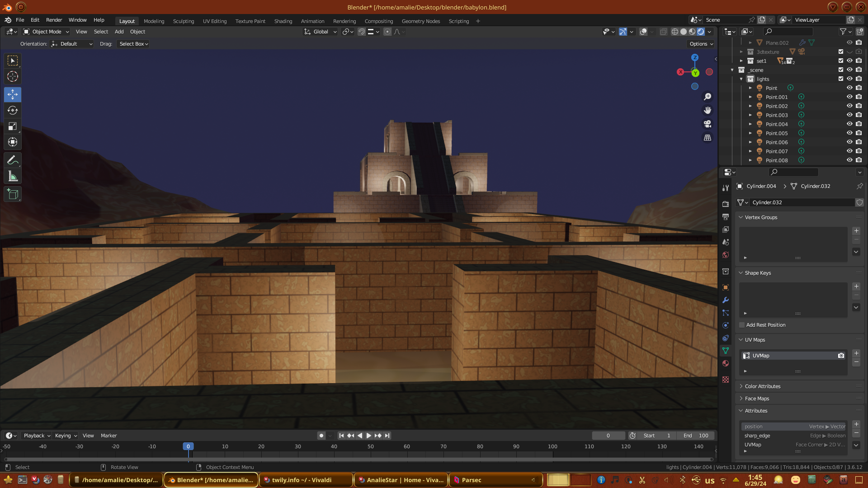
Task: Select the Scale tool
Action: [x=13, y=127]
